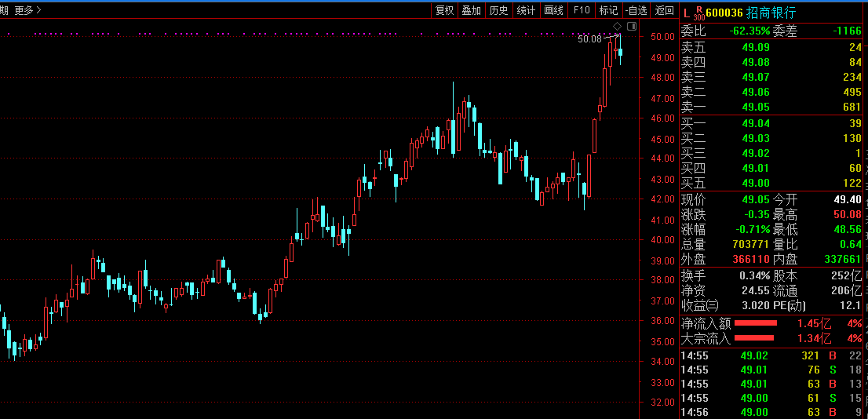Click the 大宗流入 amount 1.34亿

point(815,338)
